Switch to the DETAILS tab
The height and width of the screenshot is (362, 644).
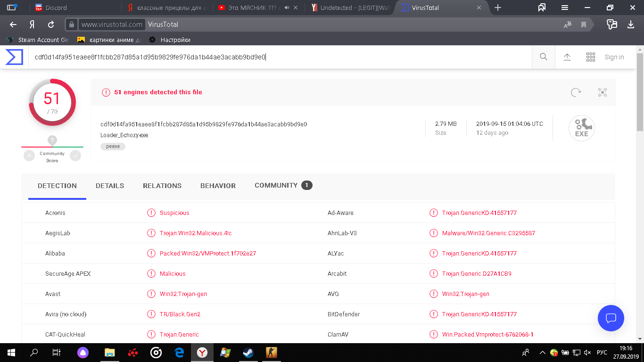pos(110,186)
